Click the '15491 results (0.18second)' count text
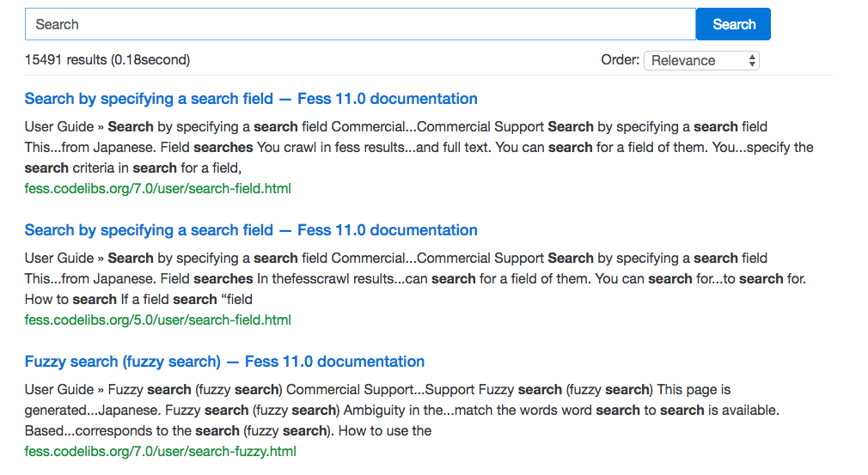Viewport: 868px width, 475px height. click(107, 60)
